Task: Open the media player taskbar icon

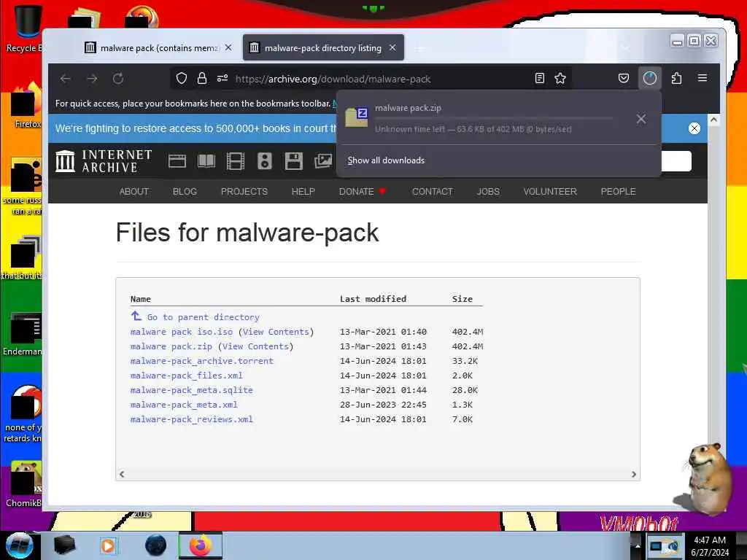Action: (x=108, y=545)
